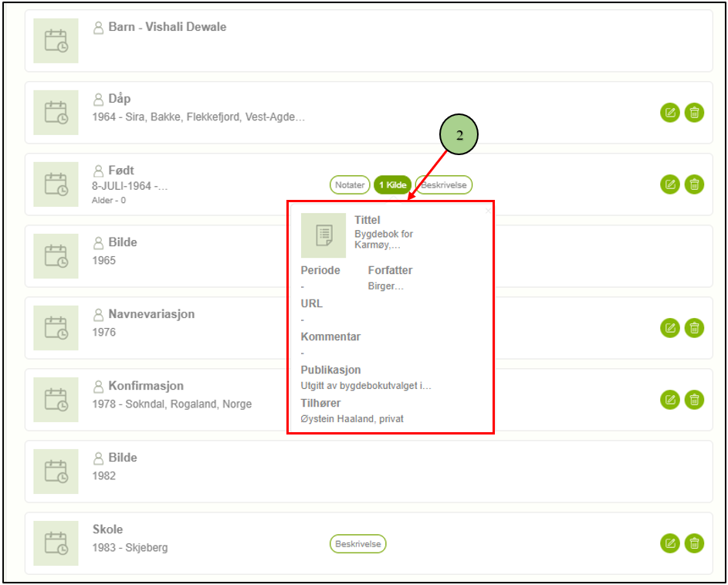Edit the Navnevariasjon 1976 event
The height and width of the screenshot is (585, 728).
coord(670,328)
